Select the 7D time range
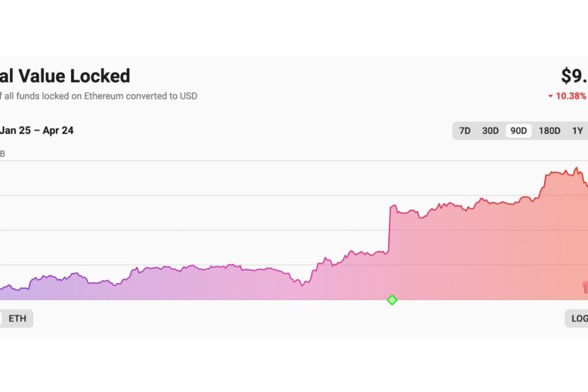Image resolution: width=588 pixels, height=392 pixels. (465, 131)
